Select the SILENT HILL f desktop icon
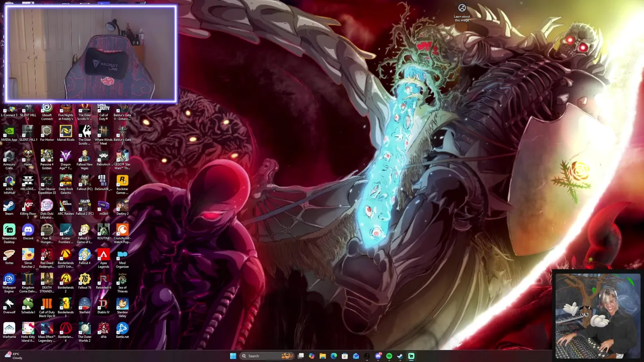This screenshot has width=644, height=362. [x=28, y=134]
